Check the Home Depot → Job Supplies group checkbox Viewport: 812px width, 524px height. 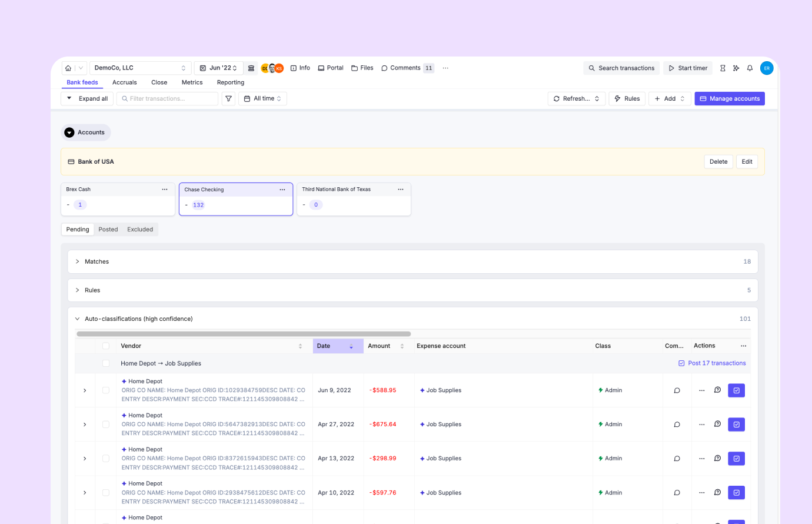pyautogui.click(x=106, y=363)
